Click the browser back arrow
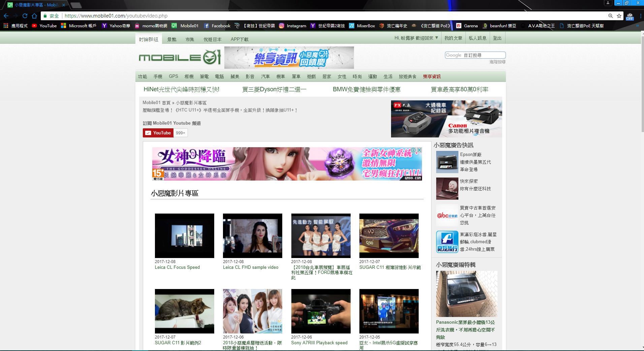The image size is (644, 351). coord(6,16)
